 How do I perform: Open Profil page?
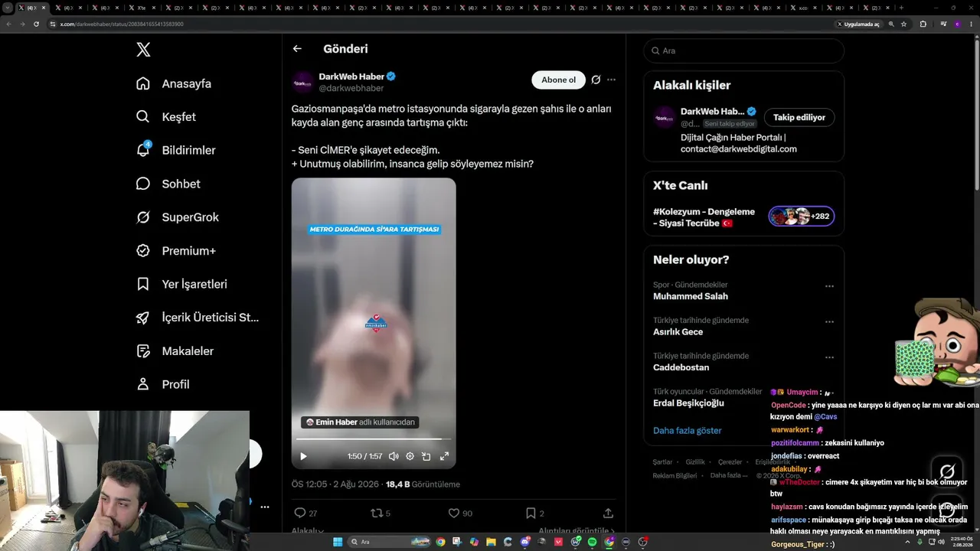coord(162,384)
